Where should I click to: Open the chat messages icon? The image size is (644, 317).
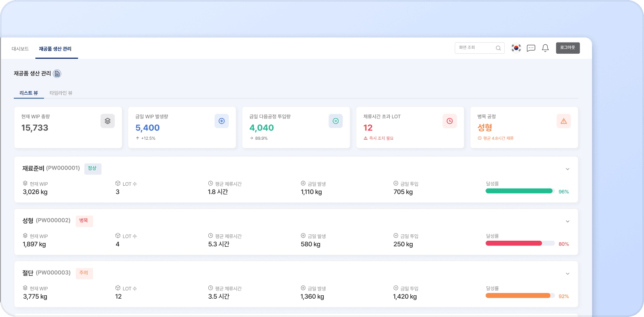click(x=531, y=48)
